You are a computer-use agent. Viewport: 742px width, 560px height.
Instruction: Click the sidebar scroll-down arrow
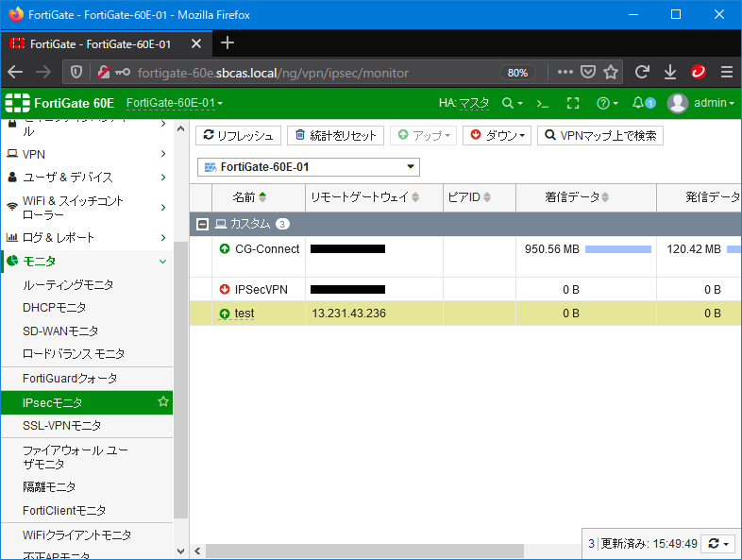[180, 551]
